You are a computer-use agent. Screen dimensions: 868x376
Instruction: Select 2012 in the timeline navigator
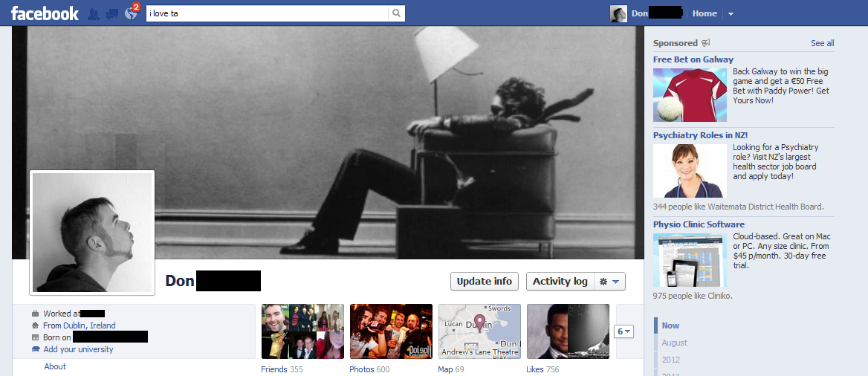click(670, 360)
